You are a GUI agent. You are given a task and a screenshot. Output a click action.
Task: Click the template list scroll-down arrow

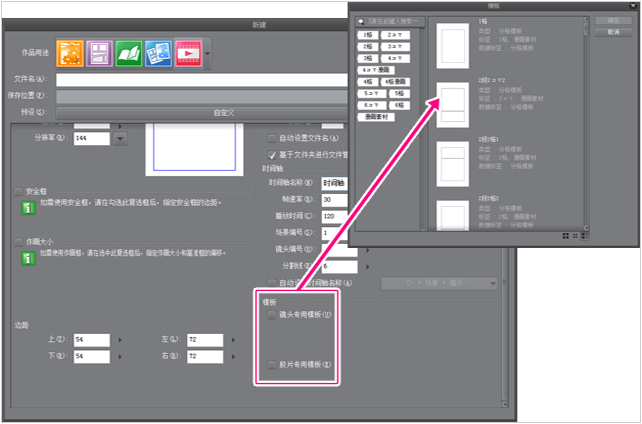click(586, 228)
